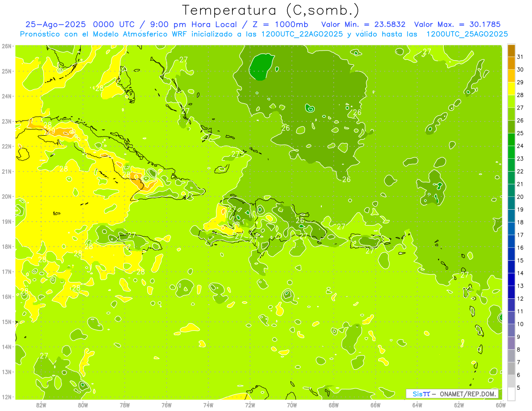Click the purple swatch between 9 and 10
The width and height of the screenshot is (532, 411).
pos(511,330)
